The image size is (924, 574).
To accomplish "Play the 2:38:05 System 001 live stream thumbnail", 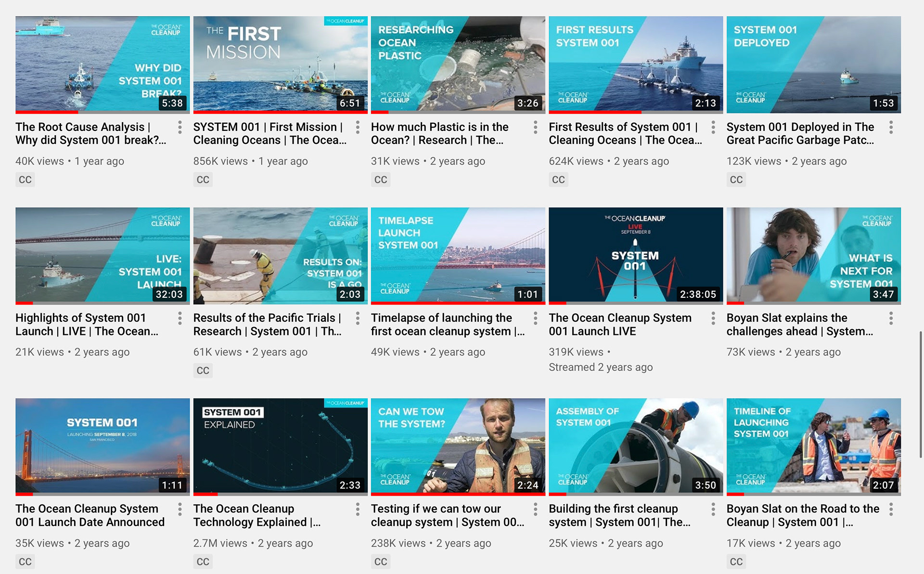I will (636, 255).
